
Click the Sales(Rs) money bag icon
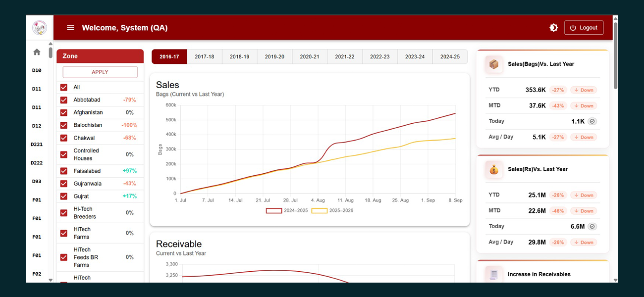click(494, 169)
